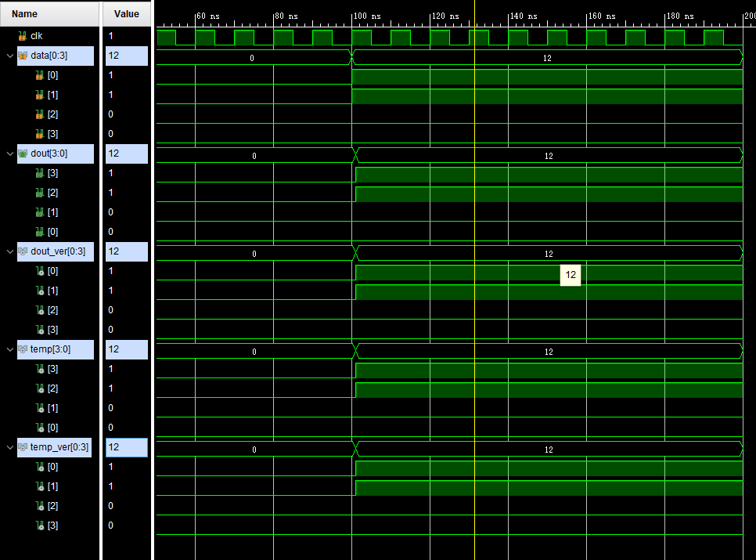
Task: Click the 140 ns ruler mark
Action: coord(523,16)
